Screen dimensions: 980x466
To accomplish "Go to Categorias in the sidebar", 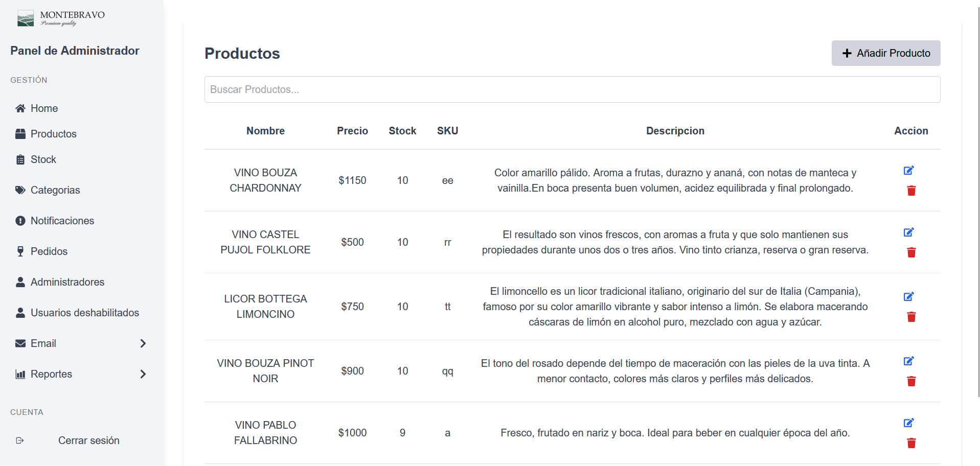I will 55,190.
